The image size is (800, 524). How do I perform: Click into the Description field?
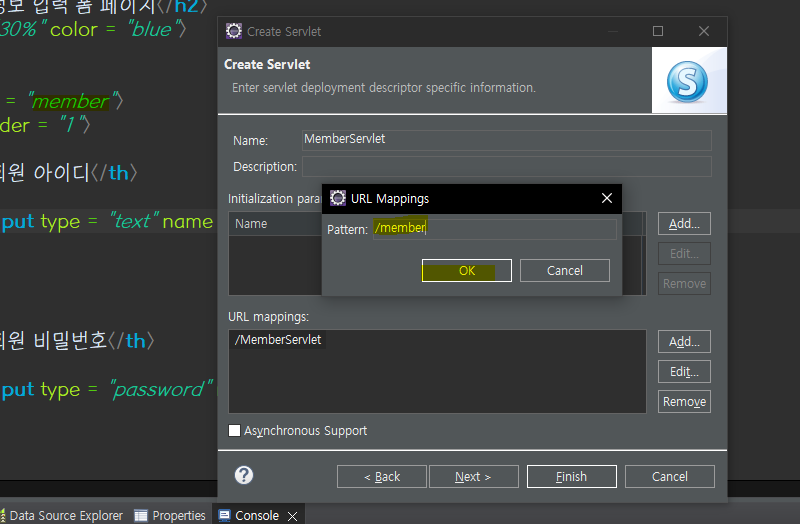507,166
